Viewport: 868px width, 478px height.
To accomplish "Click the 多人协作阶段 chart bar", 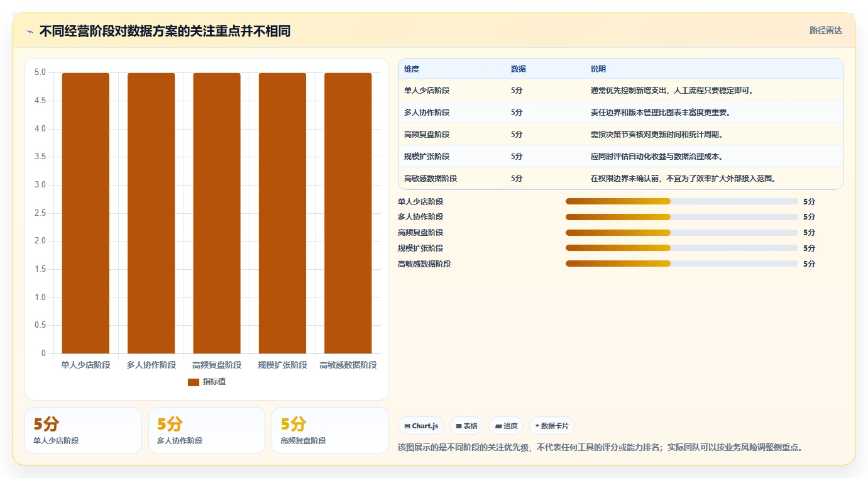I will click(x=151, y=213).
